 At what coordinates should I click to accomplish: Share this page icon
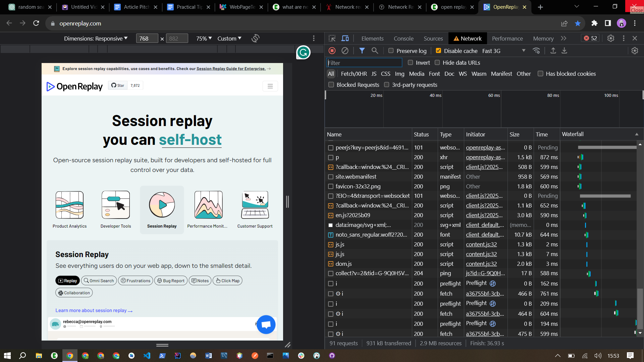click(564, 23)
